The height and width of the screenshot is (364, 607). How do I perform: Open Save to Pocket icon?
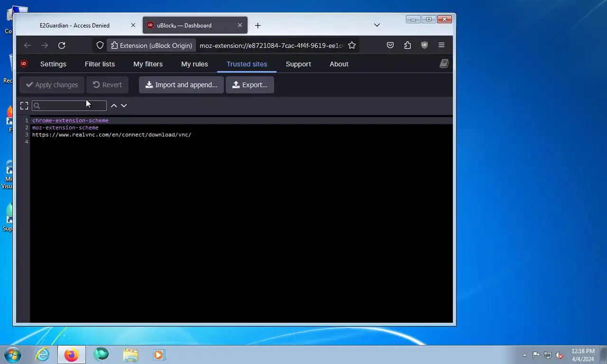pos(390,45)
